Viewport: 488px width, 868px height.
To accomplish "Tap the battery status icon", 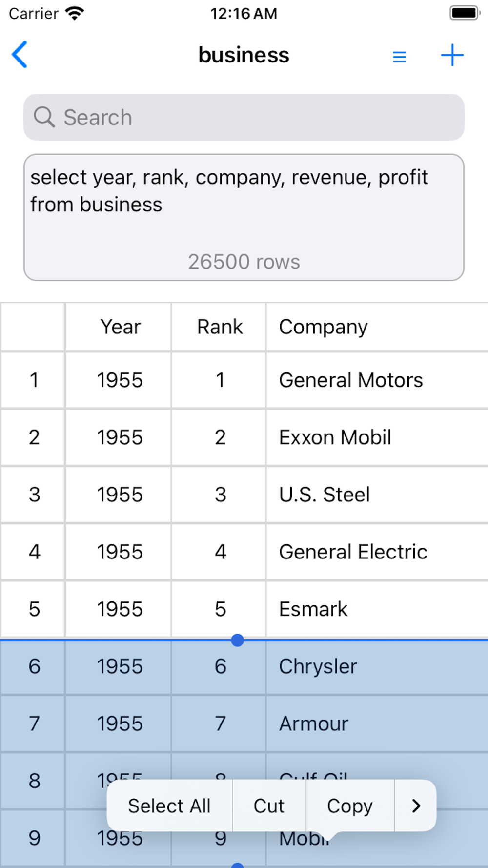I will click(x=464, y=13).
